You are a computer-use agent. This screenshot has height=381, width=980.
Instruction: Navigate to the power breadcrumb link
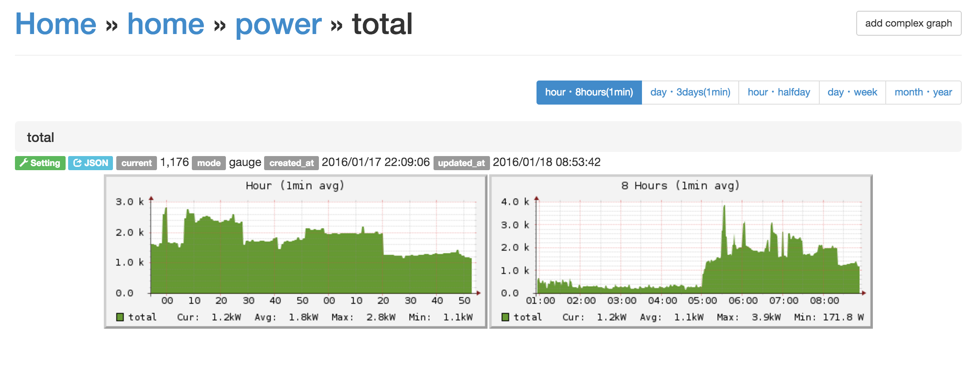pos(278,24)
